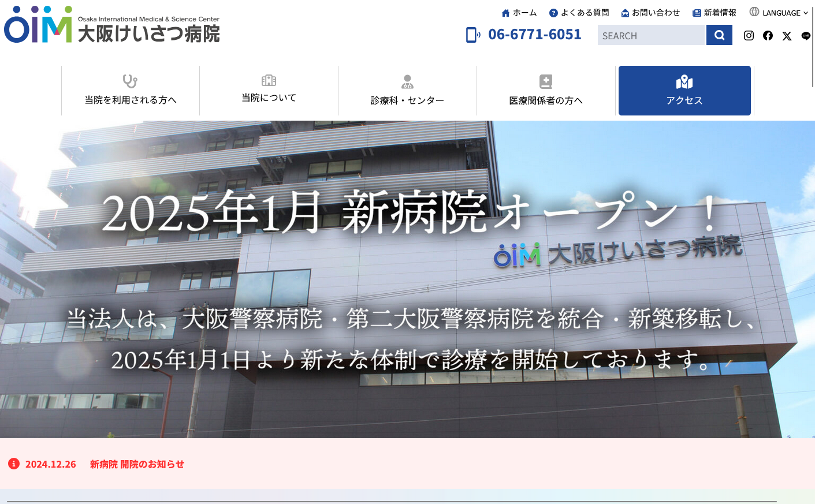This screenshot has width=815, height=504.
Task: Focus the SEARCH input field
Action: coord(651,35)
